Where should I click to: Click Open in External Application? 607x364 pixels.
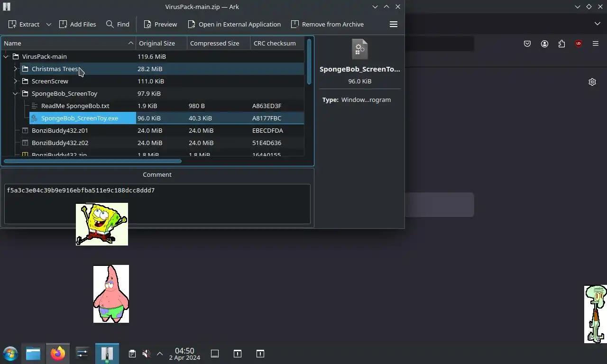point(234,24)
